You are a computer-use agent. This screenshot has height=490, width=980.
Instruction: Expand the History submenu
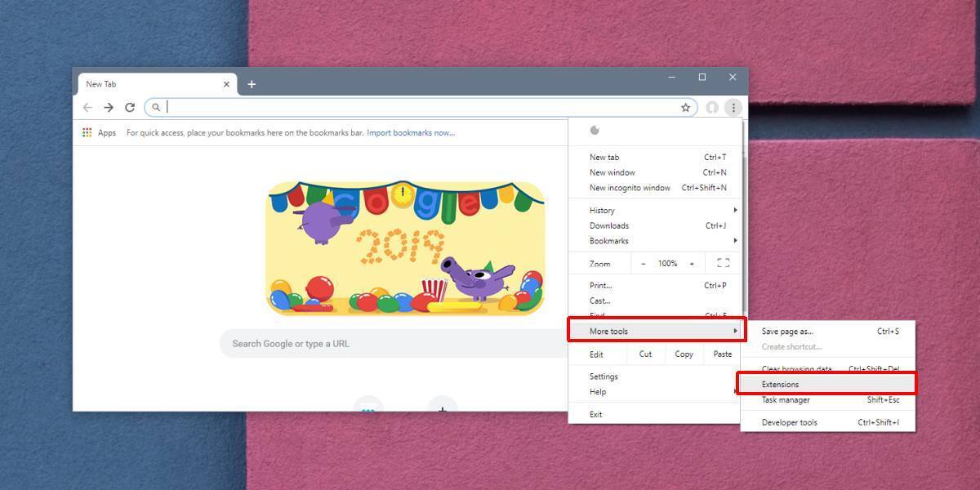tap(656, 210)
